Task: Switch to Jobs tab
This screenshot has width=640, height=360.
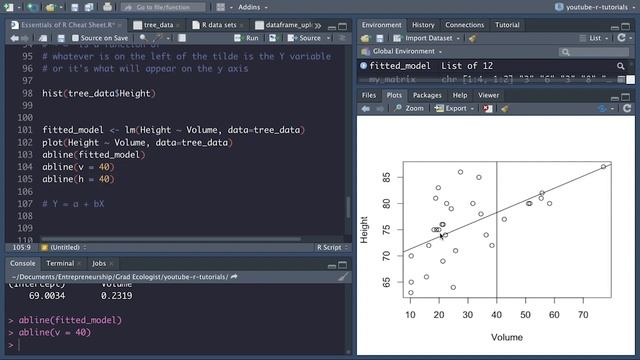Action: point(99,263)
